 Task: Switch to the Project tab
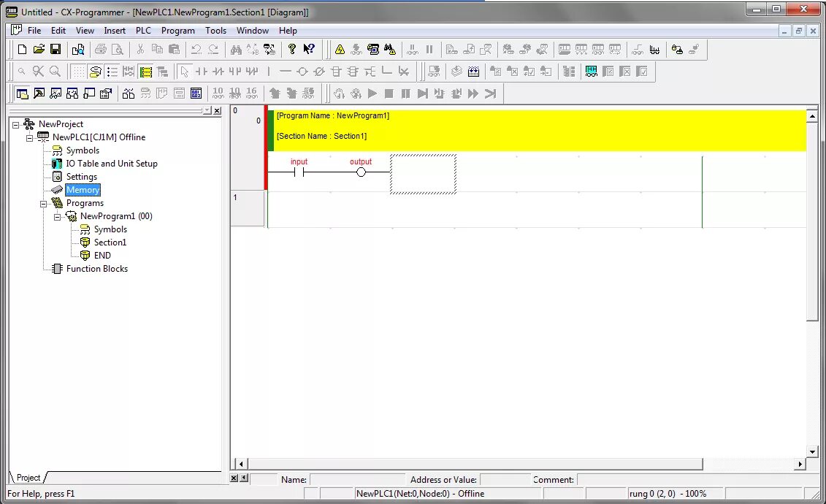(28, 478)
